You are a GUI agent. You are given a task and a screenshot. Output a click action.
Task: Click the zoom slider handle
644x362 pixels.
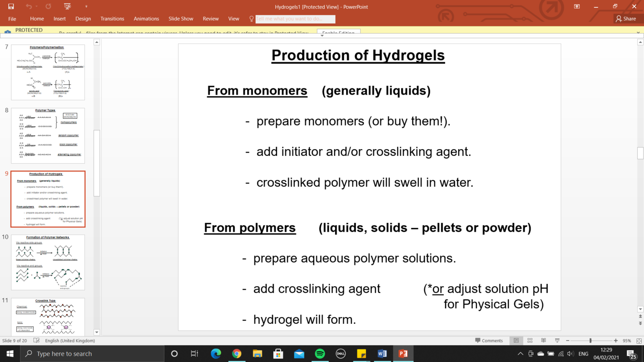(590, 341)
